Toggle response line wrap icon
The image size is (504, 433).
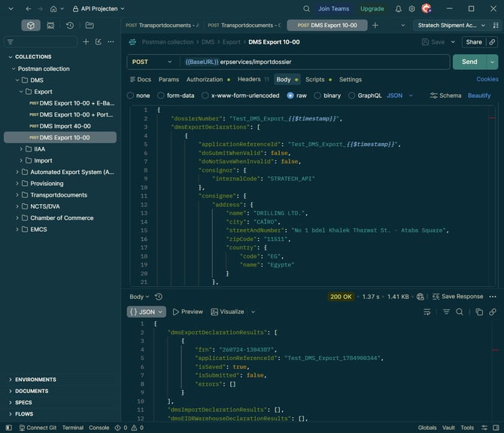(427, 312)
